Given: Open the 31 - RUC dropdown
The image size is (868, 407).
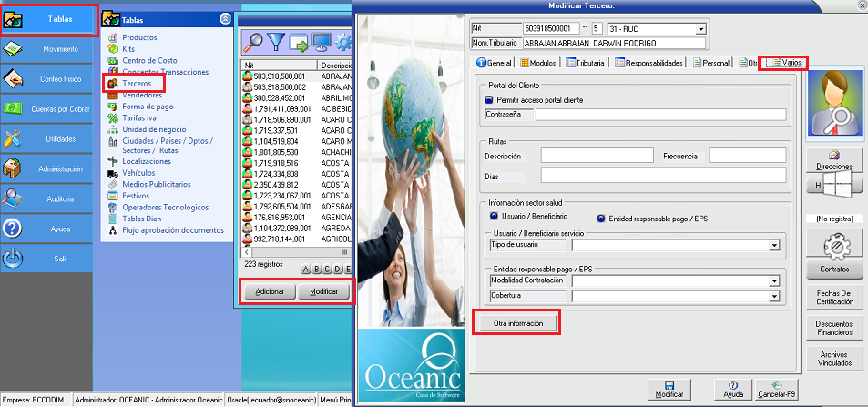Looking at the screenshot, I should pos(700,29).
